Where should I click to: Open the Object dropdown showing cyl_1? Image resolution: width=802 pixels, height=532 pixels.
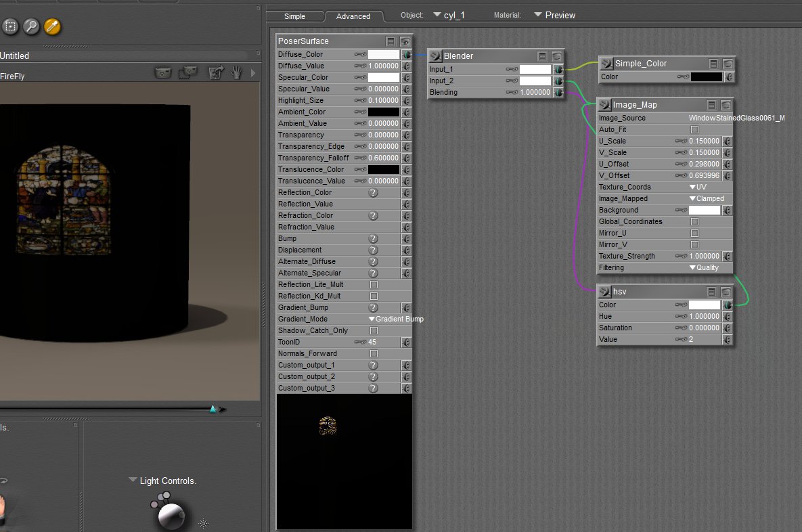click(x=453, y=15)
